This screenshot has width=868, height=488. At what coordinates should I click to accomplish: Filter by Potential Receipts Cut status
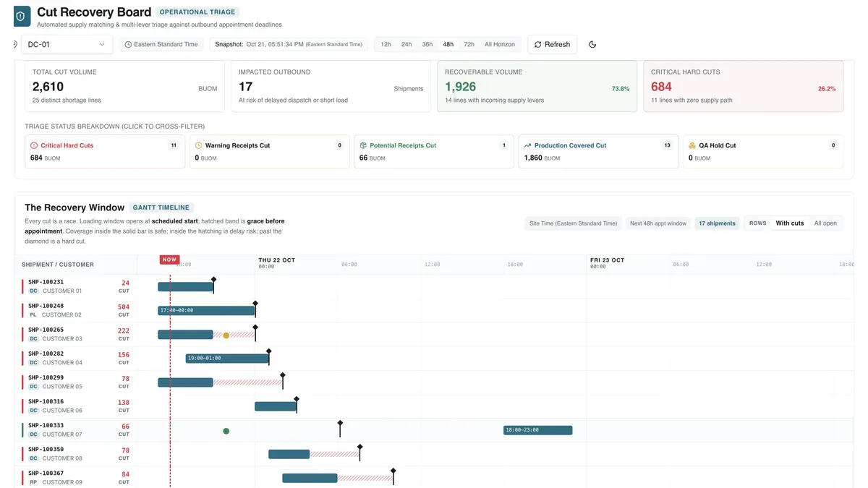pyautogui.click(x=434, y=151)
